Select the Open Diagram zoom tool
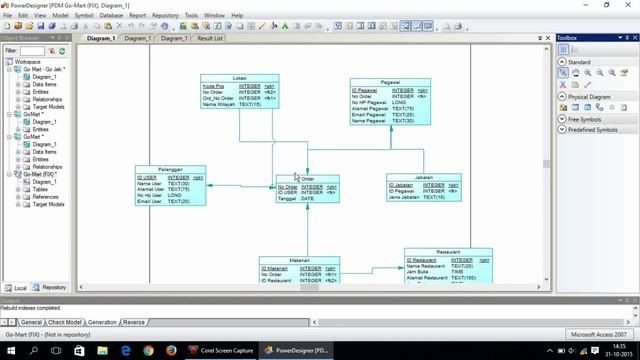This screenshot has width=640, height=360. point(612,73)
